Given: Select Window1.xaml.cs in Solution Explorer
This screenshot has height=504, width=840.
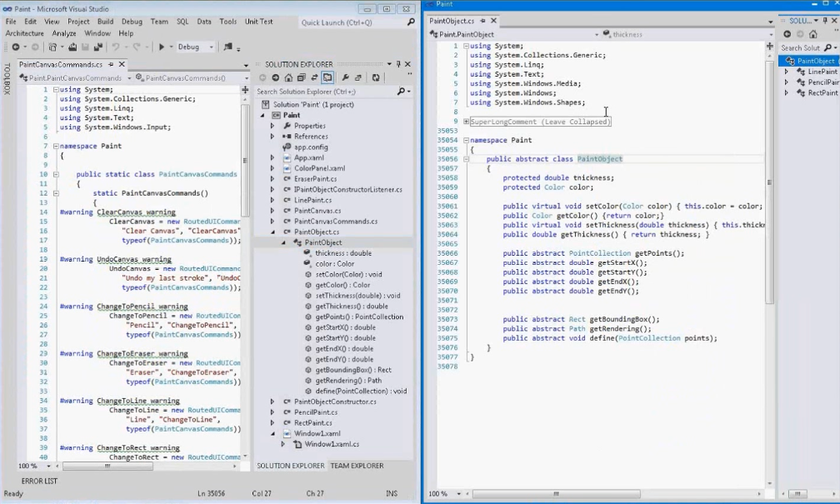Looking at the screenshot, I should [x=332, y=444].
